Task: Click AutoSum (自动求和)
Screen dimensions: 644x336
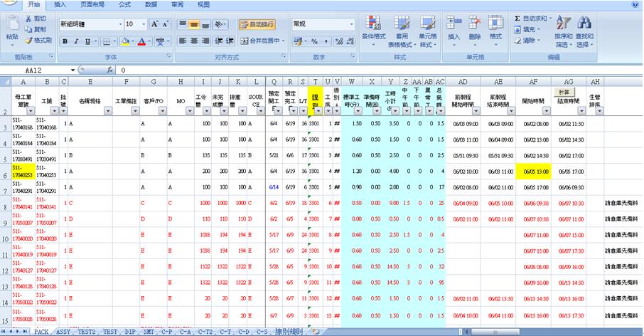Action: click(532, 19)
